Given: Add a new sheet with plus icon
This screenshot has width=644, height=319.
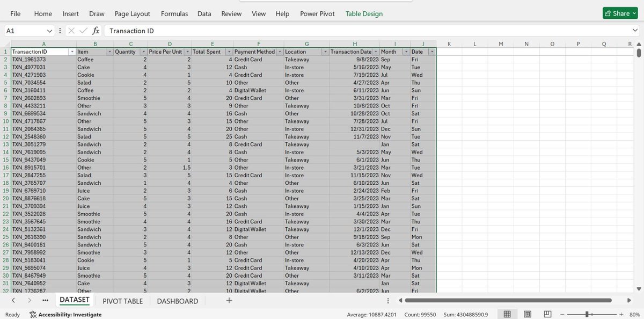Looking at the screenshot, I should point(229,301).
